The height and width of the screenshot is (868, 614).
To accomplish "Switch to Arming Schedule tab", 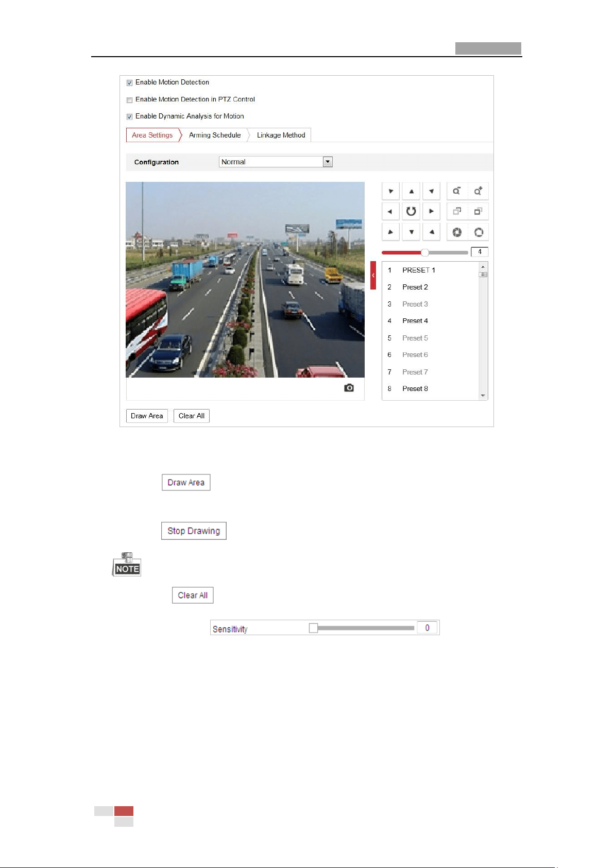I will tap(215, 135).
